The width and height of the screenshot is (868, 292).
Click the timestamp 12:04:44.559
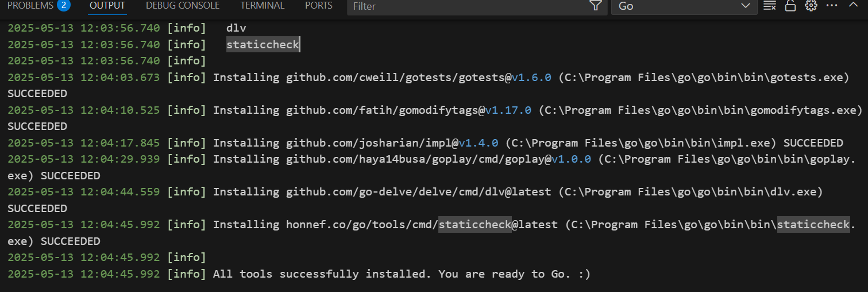coord(120,192)
